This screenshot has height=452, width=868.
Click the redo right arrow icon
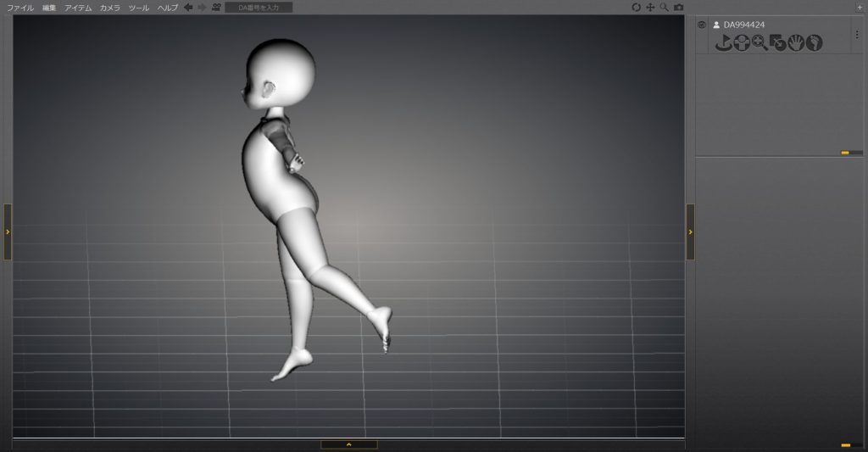tap(202, 7)
